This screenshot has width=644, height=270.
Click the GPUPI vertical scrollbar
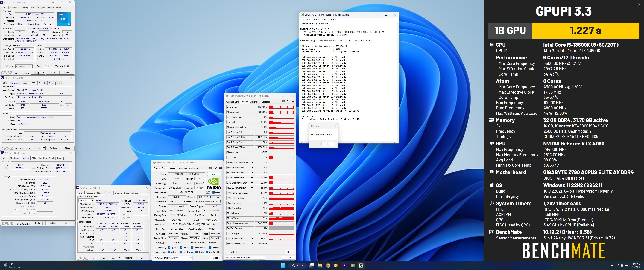(x=398, y=81)
